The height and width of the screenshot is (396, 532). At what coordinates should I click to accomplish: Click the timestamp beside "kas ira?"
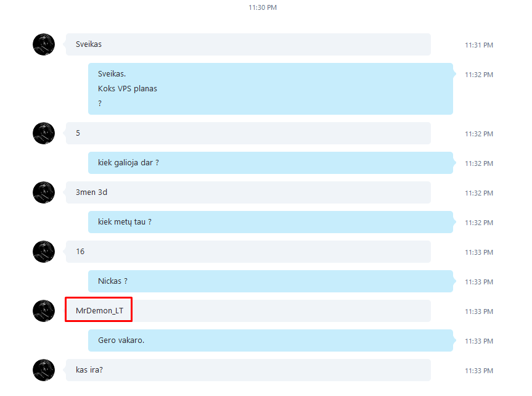click(x=479, y=371)
